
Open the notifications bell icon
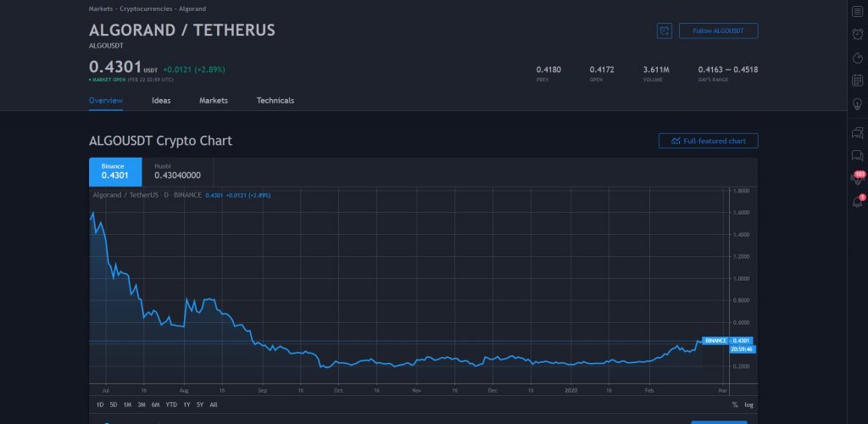[857, 202]
